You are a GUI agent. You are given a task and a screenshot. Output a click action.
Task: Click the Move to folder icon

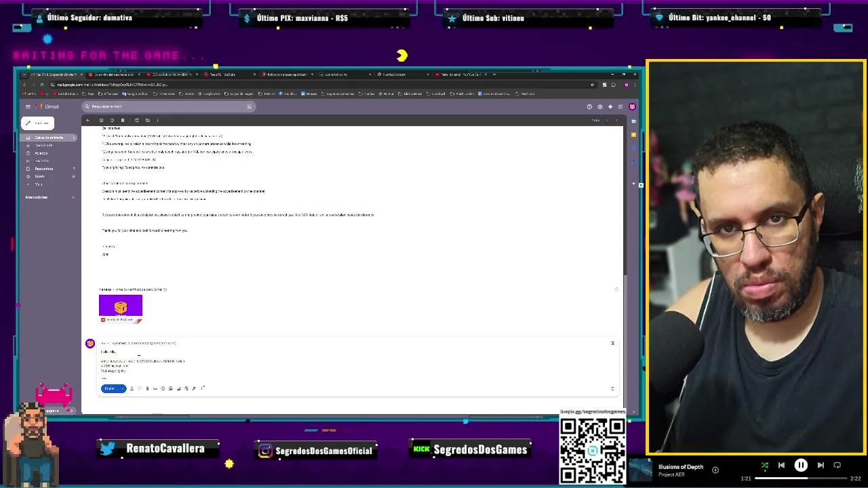coord(148,121)
